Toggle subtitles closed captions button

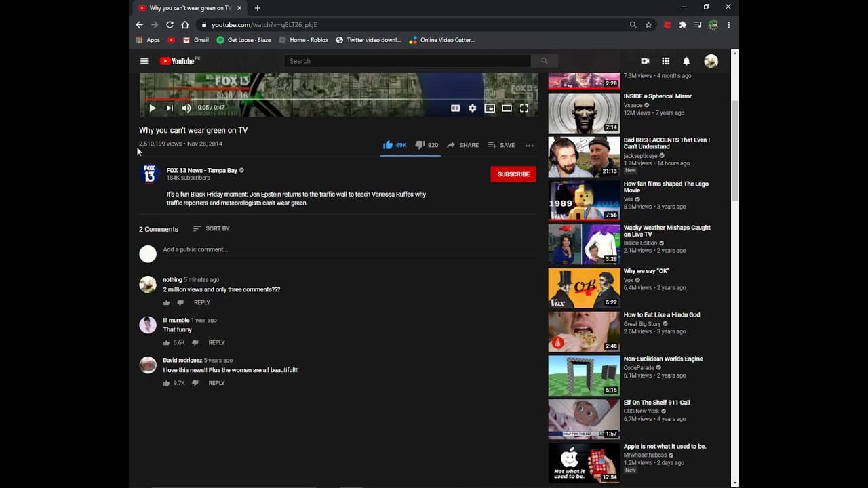pos(455,108)
